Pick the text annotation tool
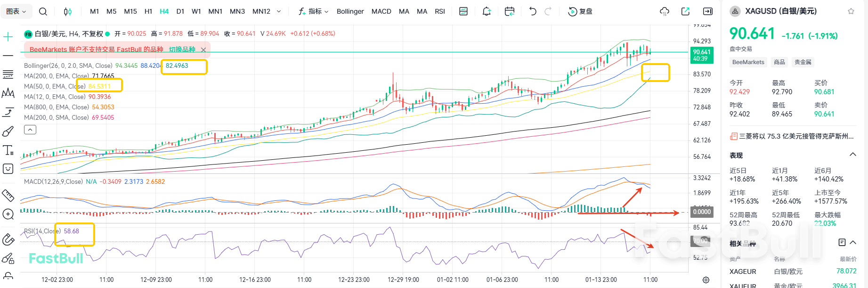Viewport: 868px width, 288px height. (8, 150)
